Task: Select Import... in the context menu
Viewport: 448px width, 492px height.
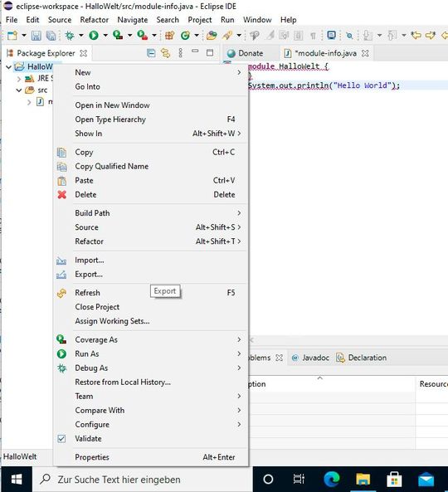Action: coord(151,261)
